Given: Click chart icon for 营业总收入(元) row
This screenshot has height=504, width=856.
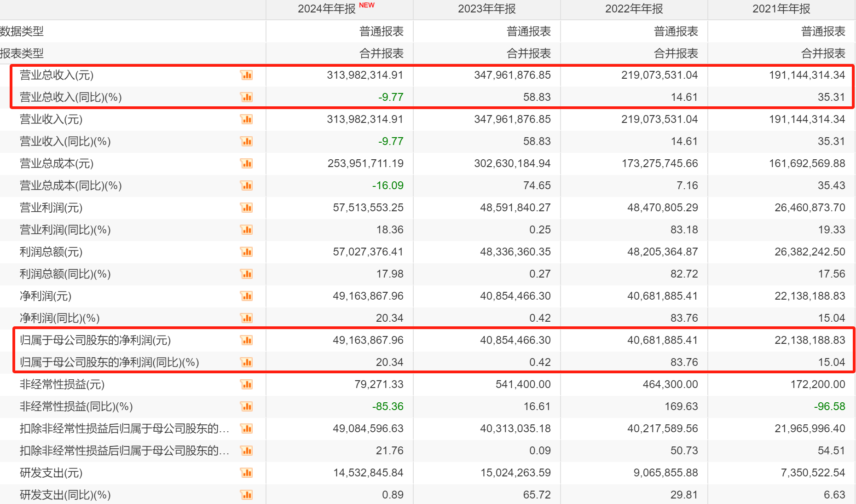Looking at the screenshot, I should click(247, 75).
